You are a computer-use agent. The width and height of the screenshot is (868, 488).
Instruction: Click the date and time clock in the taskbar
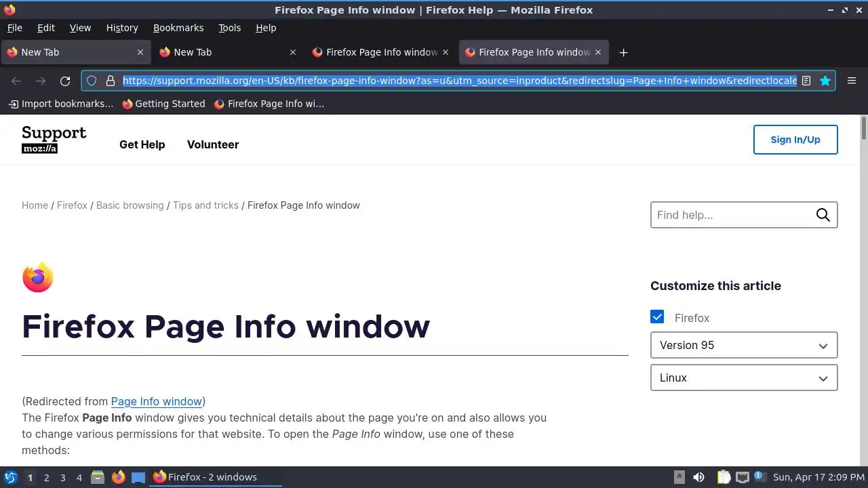818,477
